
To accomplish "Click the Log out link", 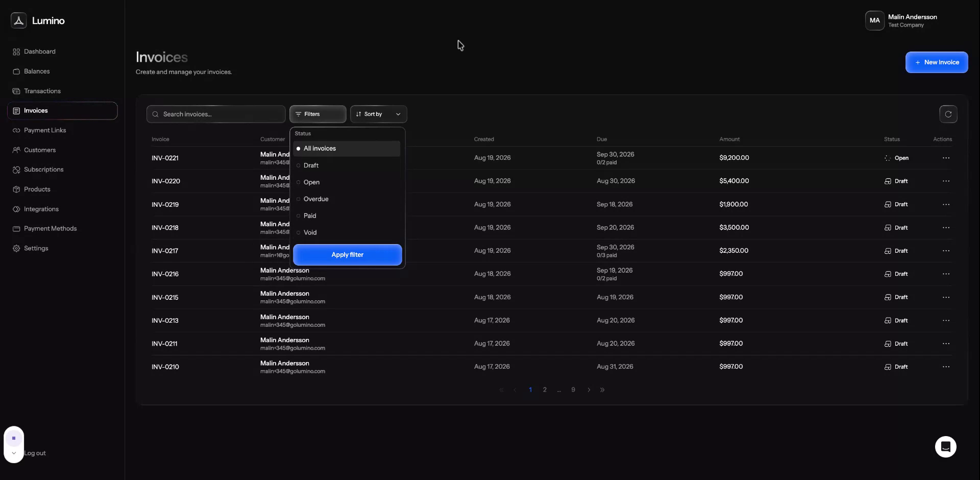I will (x=35, y=453).
